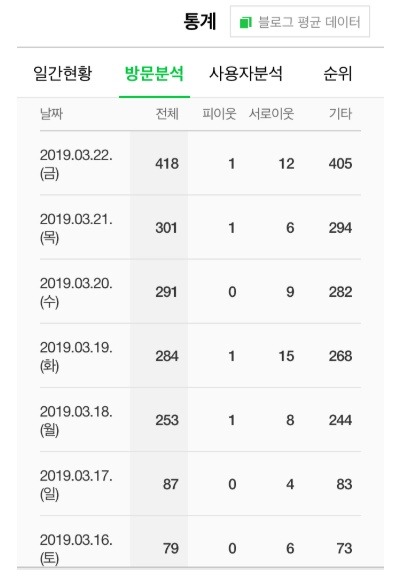Select the 2019.03.22. (금) date row
This screenshot has height=578, width=408.
[x=200, y=163]
